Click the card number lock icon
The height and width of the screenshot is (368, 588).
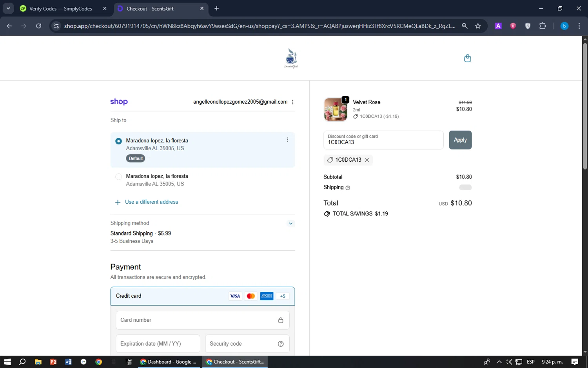coord(281,320)
